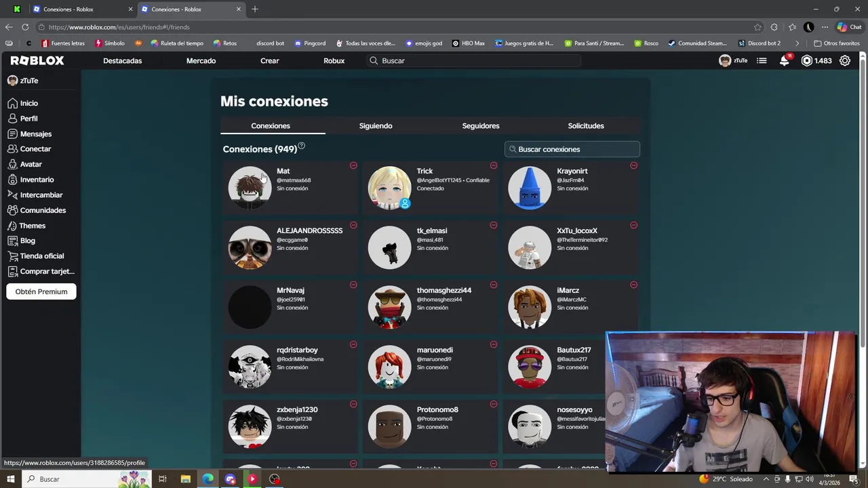Remove maruonedi connection minus icon
The height and width of the screenshot is (488, 868).
[494, 344]
